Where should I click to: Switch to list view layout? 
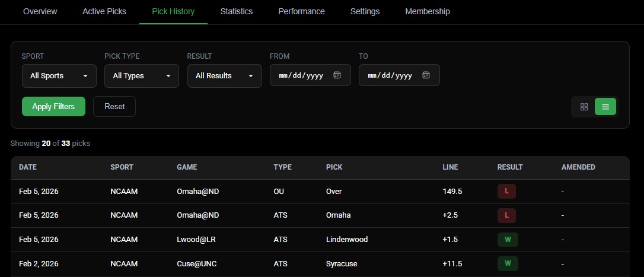[x=605, y=107]
